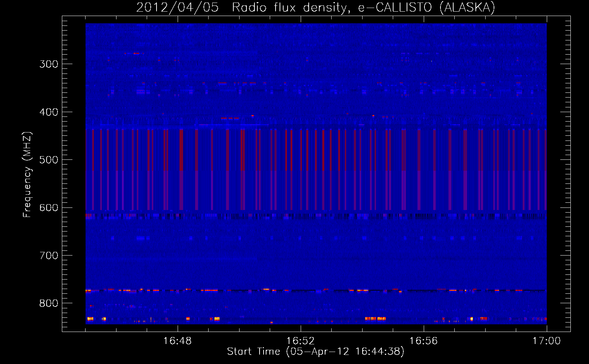This screenshot has height=364, width=589.
Task: Click the 500 frequency axis label
Action: coord(49,160)
